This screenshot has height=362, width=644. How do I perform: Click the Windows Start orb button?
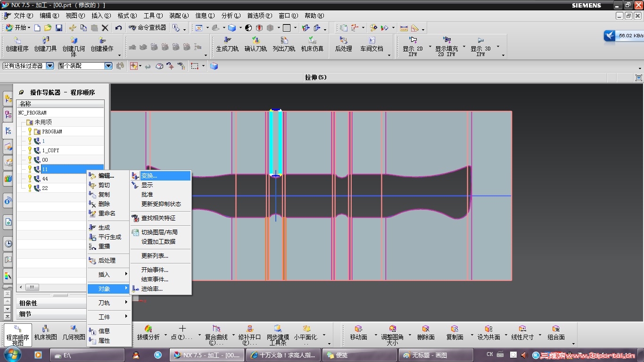point(13,354)
